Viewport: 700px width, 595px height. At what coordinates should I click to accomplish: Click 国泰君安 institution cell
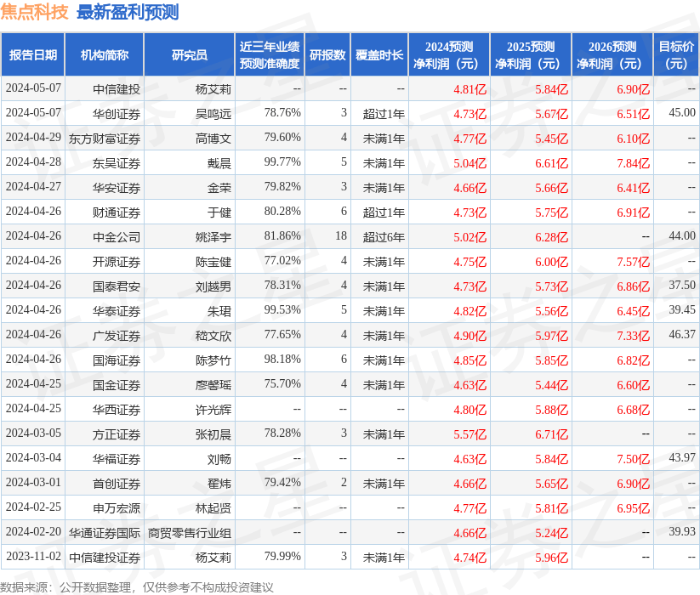tap(117, 286)
